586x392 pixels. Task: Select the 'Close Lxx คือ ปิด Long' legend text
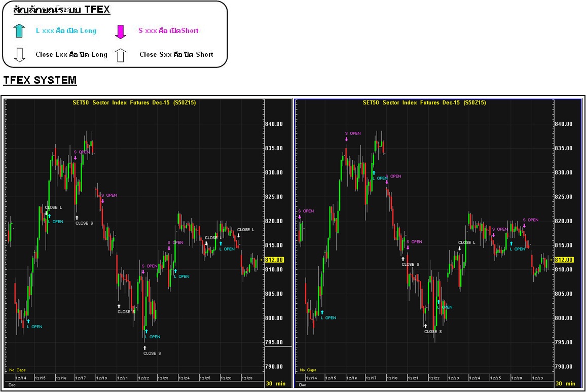tap(71, 55)
